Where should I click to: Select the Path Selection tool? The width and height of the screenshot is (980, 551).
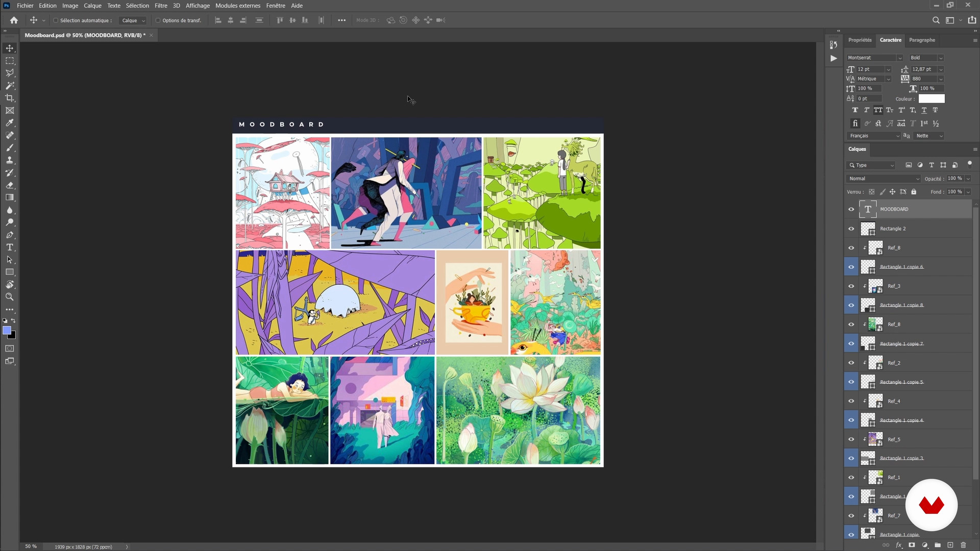10,260
